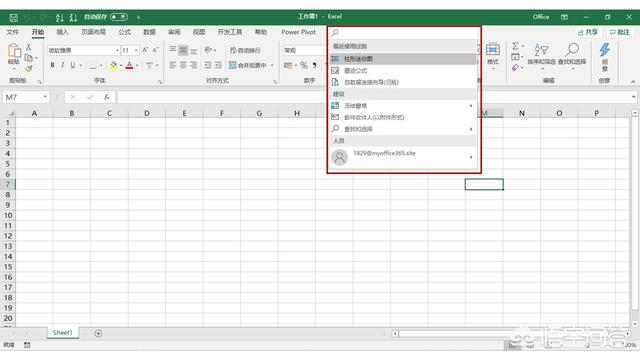This screenshot has width=640, height=360.
Task: Select the Sheet1 worksheet tab
Action: tap(62, 333)
